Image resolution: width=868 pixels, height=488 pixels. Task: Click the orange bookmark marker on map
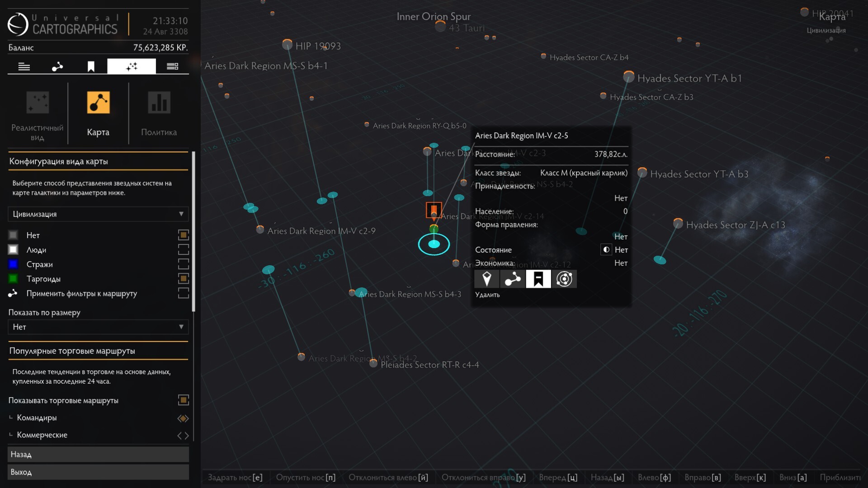434,210
